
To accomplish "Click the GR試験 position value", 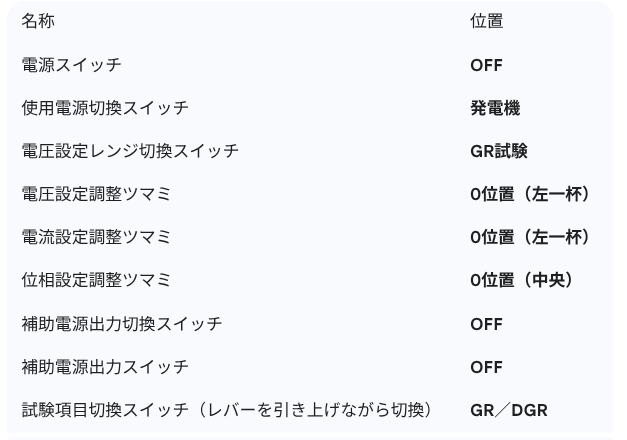I will click(x=499, y=151).
